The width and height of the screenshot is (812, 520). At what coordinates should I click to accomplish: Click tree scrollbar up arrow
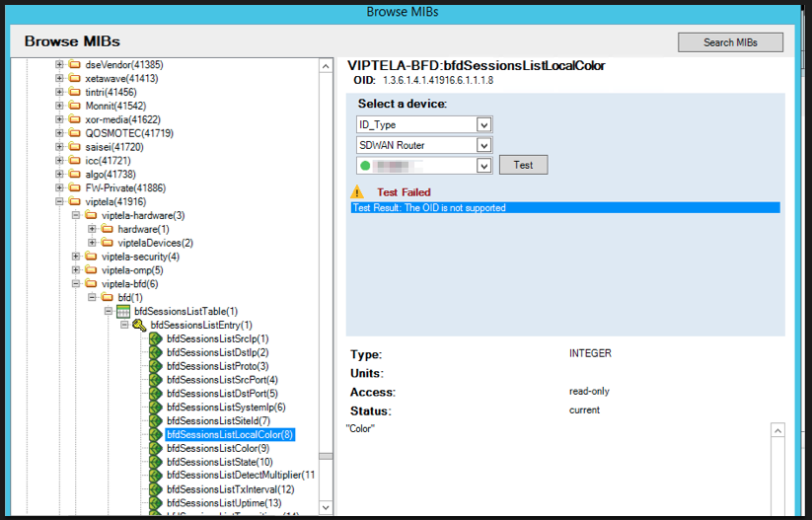[326, 66]
